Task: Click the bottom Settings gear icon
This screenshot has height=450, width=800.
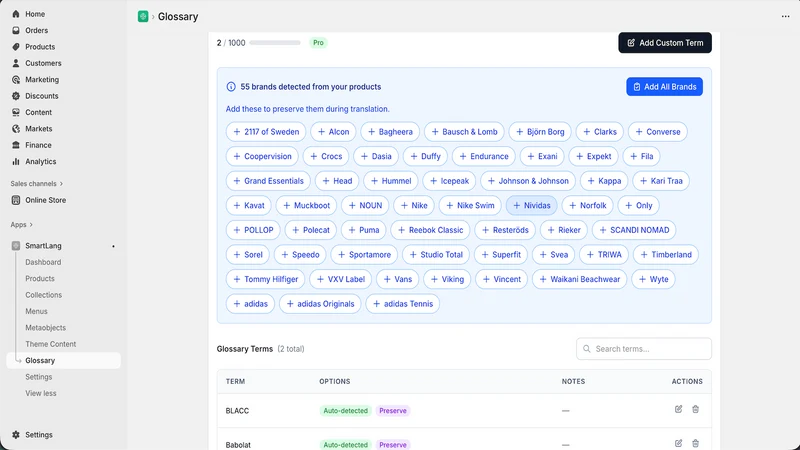Action: pyautogui.click(x=16, y=435)
